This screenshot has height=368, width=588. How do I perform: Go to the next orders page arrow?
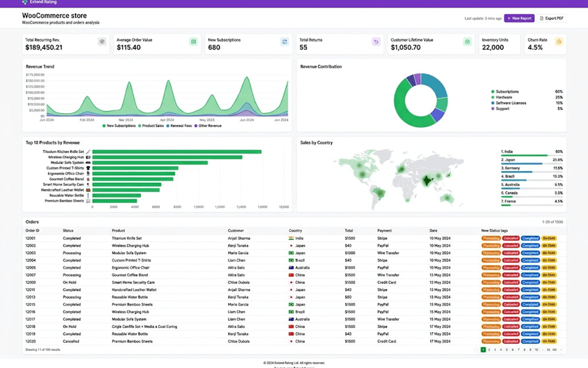coord(561,350)
